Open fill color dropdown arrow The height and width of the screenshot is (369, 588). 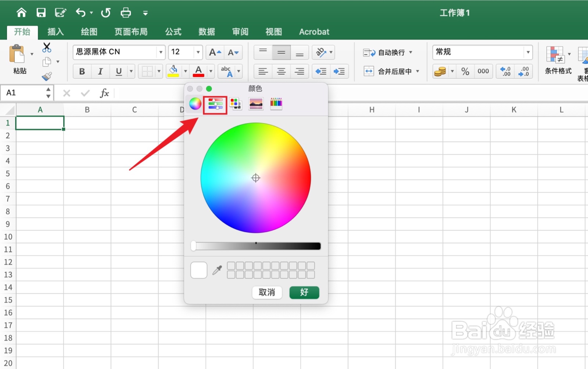tap(186, 71)
